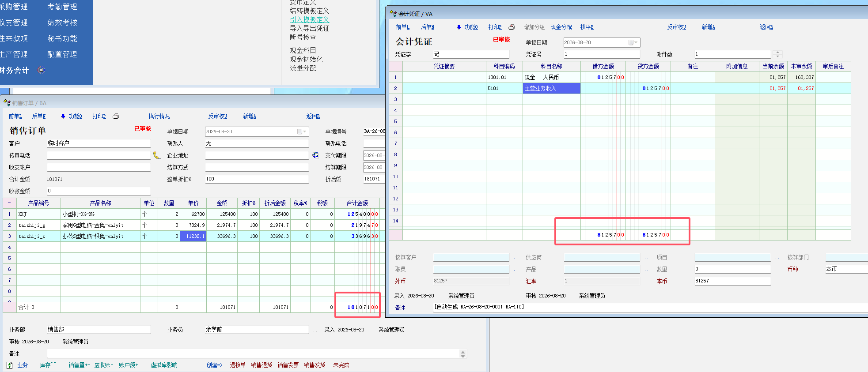Click the 销售发货 link at sales order bottom
868x372 pixels.
[x=315, y=365]
